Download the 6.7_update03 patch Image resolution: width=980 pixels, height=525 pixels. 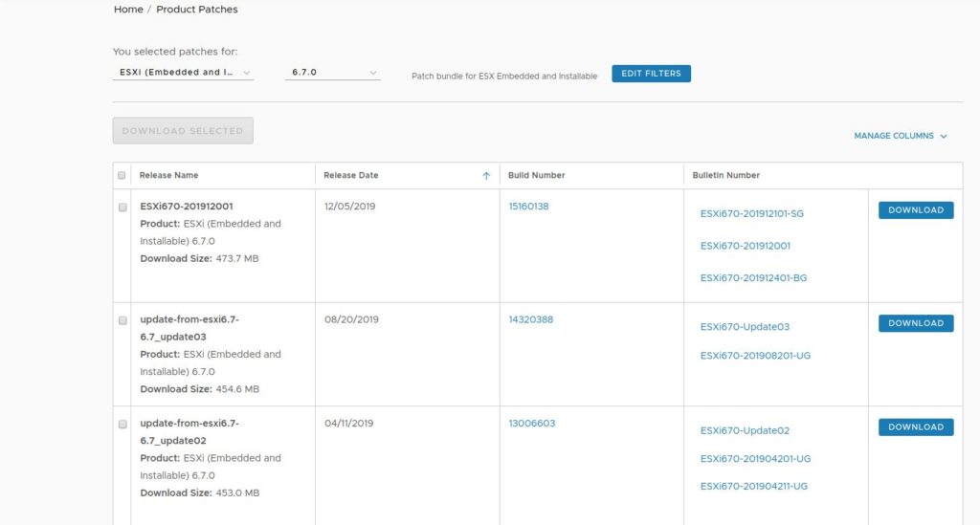pyautogui.click(x=916, y=323)
